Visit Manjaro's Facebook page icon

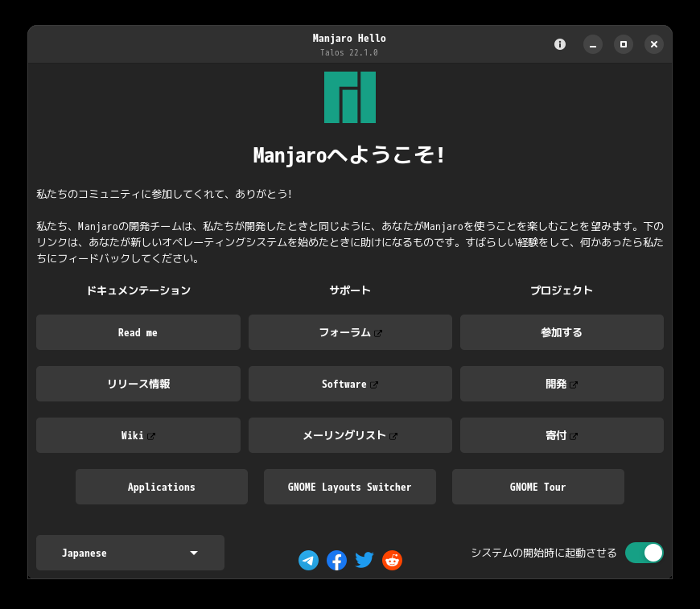point(336,561)
